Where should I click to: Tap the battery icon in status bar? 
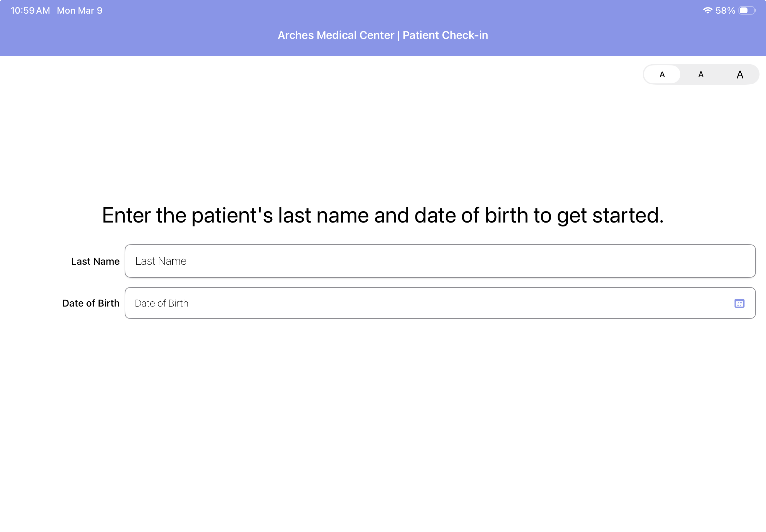tap(747, 10)
